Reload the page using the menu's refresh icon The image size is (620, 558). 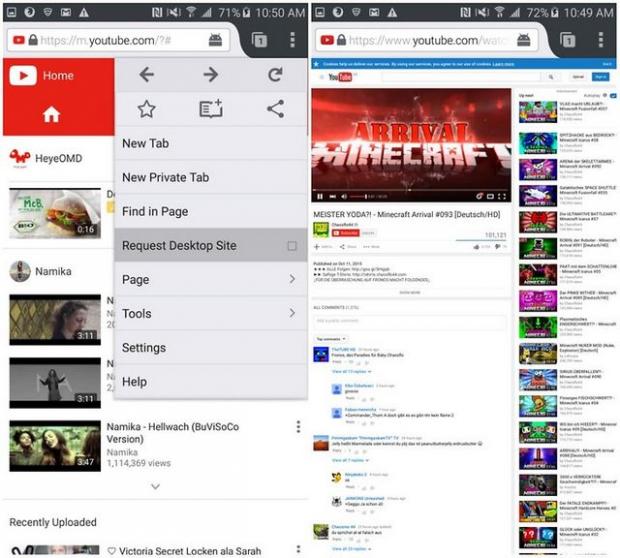(x=275, y=75)
